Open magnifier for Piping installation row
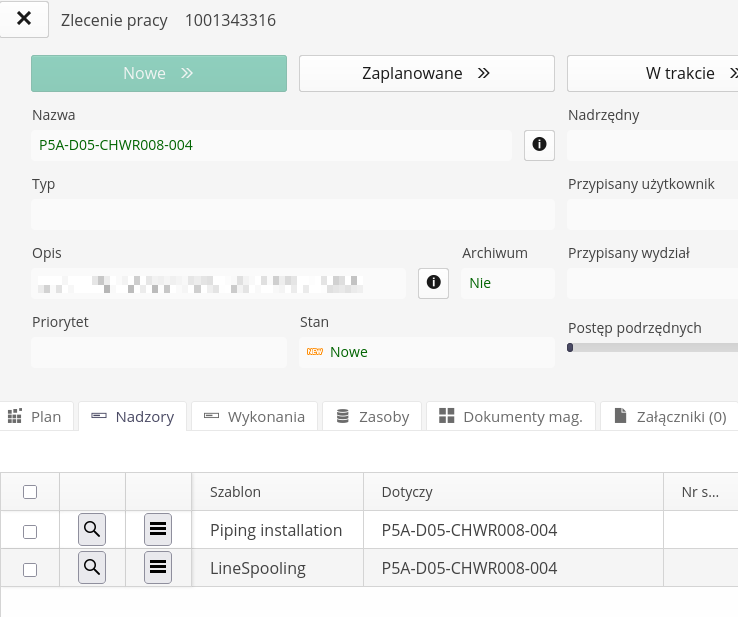Screen dimensions: 738x617 click(x=92, y=530)
